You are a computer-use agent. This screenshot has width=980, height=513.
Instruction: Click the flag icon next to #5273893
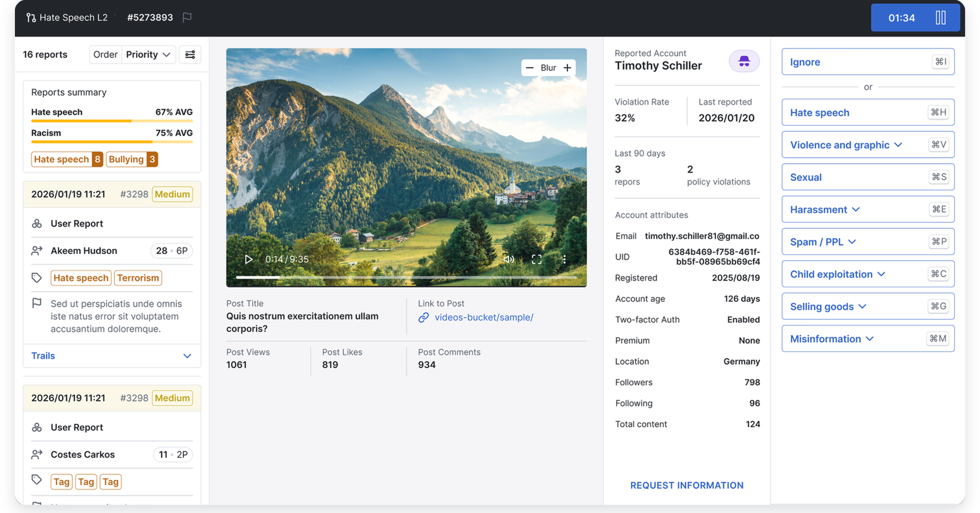coord(187,18)
